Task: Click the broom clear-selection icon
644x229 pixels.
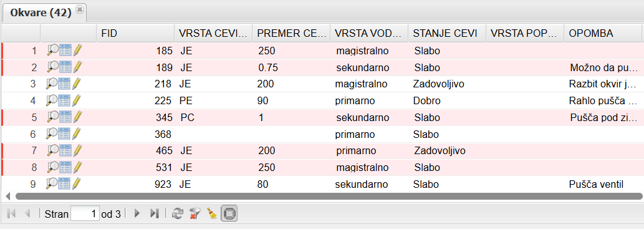Action: click(x=212, y=213)
